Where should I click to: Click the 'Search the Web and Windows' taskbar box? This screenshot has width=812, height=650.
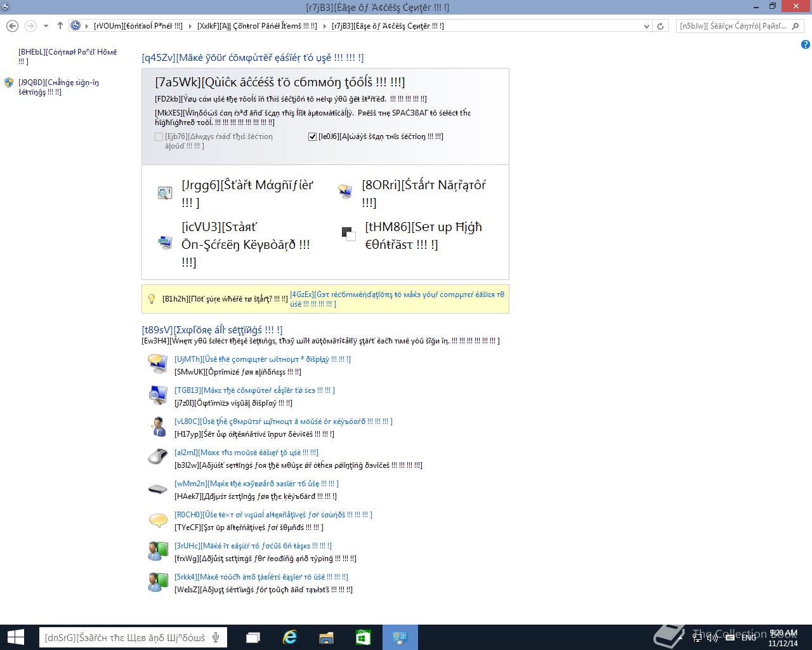coord(133,637)
